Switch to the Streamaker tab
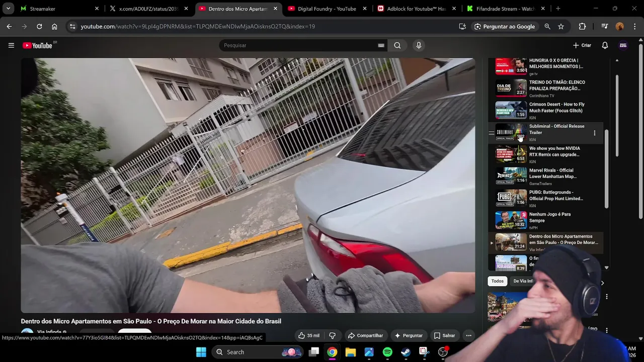Image resolution: width=644 pixels, height=362 pixels. [60, 9]
